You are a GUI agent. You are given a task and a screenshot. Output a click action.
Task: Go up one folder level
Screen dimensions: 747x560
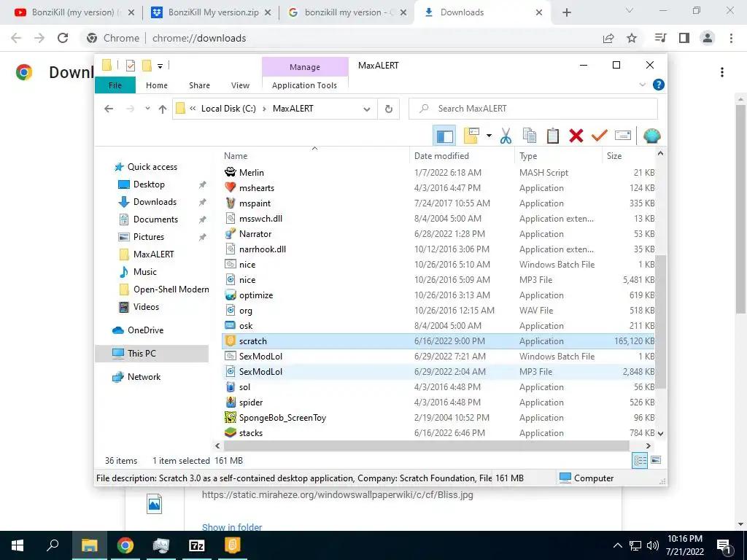point(163,109)
